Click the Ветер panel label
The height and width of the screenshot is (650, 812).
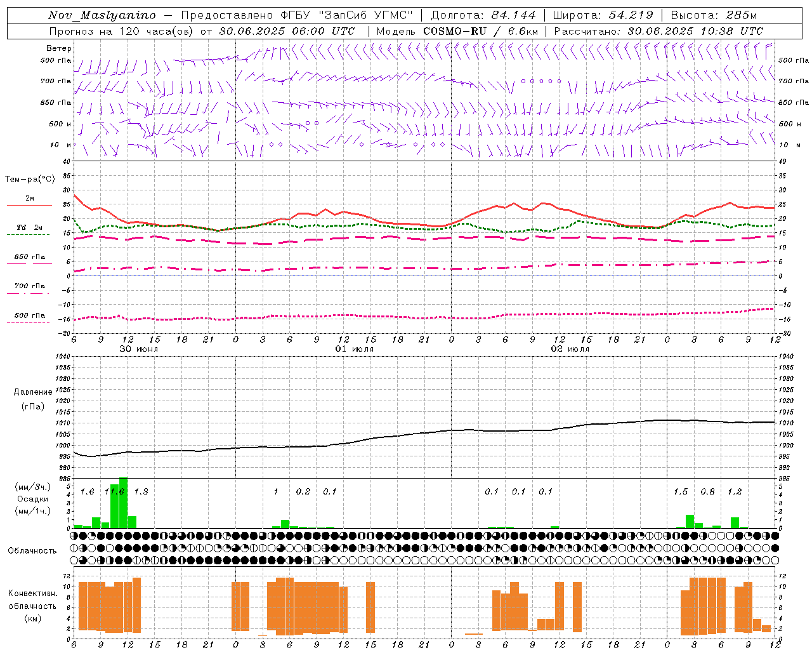point(59,48)
